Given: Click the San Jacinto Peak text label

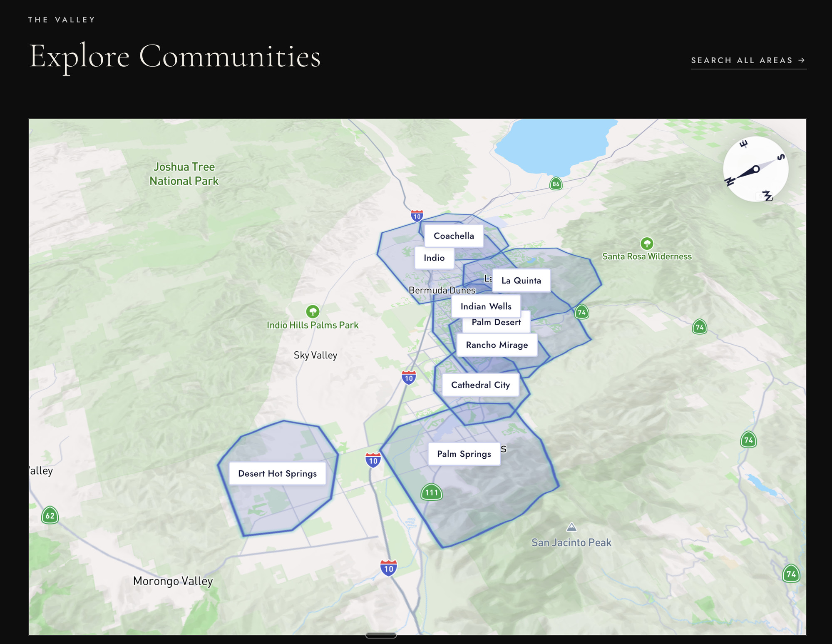Looking at the screenshot, I should (571, 542).
